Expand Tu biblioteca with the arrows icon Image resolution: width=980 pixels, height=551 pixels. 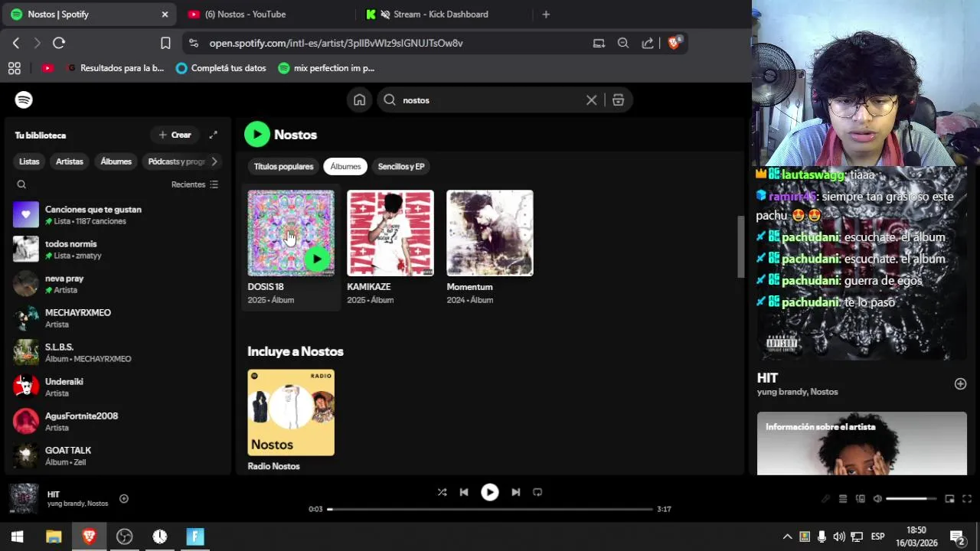(x=214, y=135)
